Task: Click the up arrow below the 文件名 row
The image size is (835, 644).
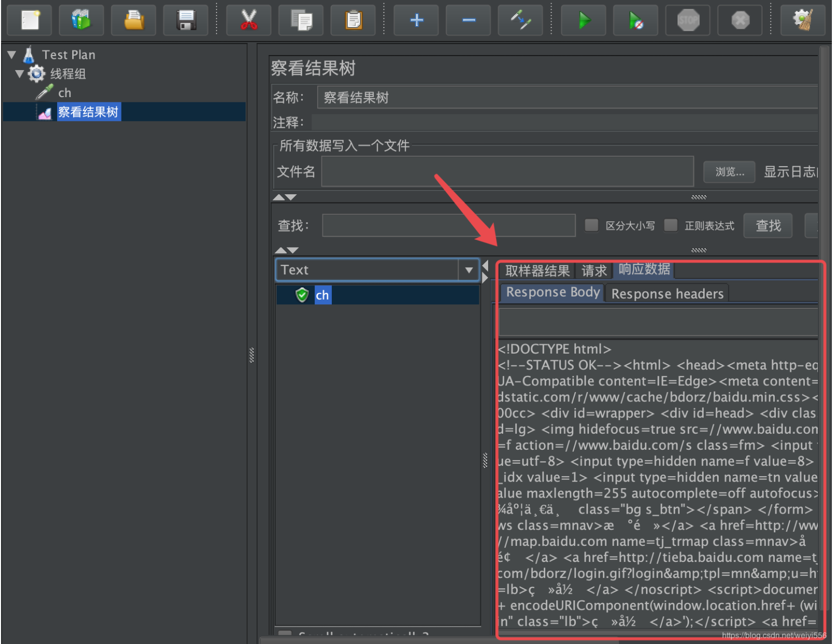Action: pos(279,197)
